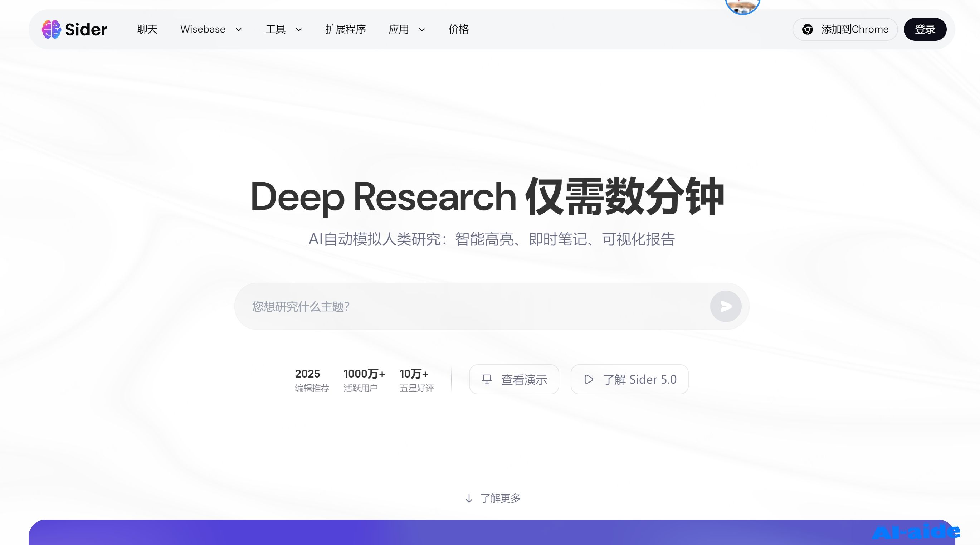Click the 查看演示 button

click(x=514, y=379)
